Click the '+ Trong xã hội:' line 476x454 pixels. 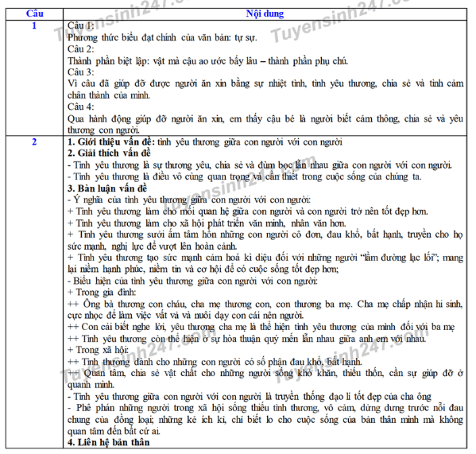(x=98, y=350)
